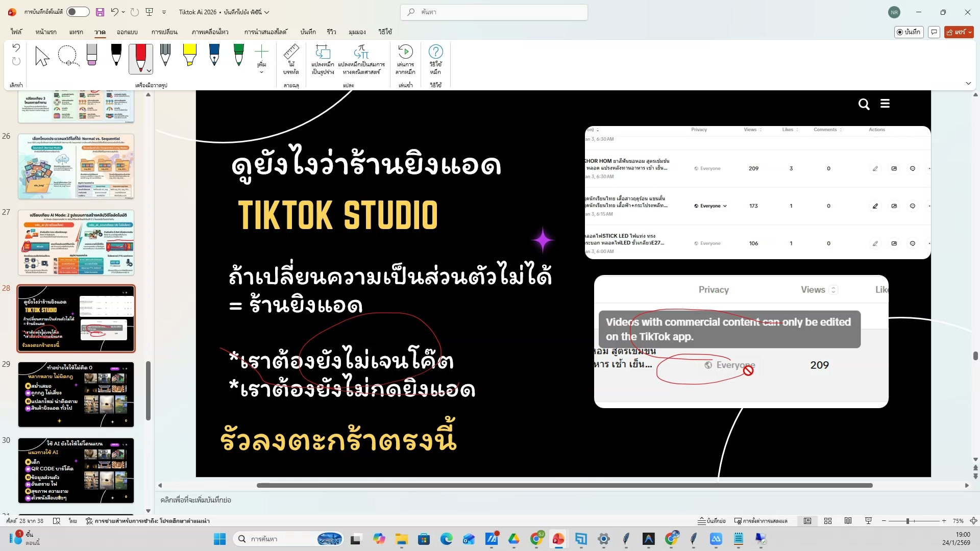Click the แชร์ share button
The width and height of the screenshot is (980, 551).
[x=959, y=32]
